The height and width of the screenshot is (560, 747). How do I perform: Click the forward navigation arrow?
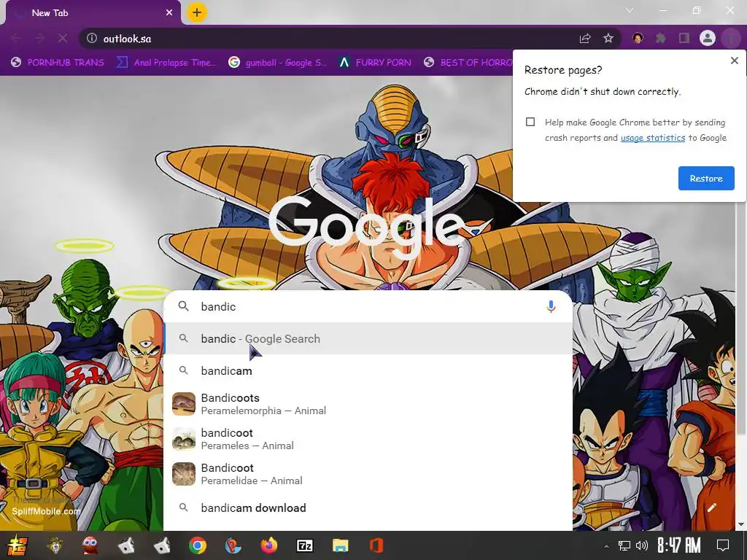click(x=39, y=38)
